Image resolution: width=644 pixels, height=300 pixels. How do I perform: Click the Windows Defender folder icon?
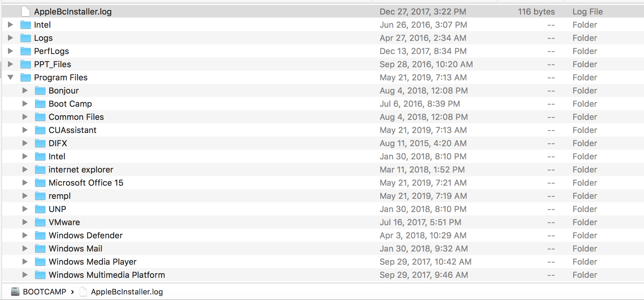[x=40, y=236]
